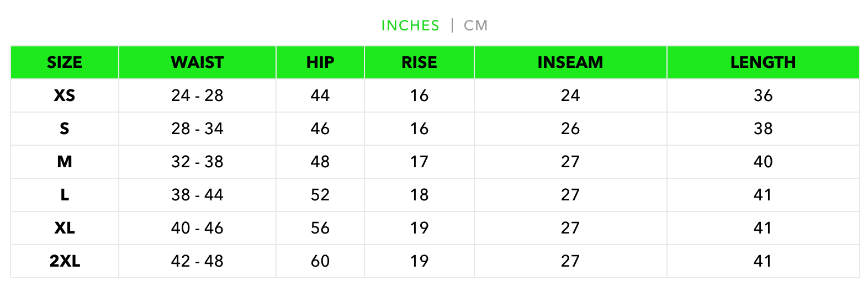
Task: Click the 24 - 28 waist cell
Action: pos(197,96)
